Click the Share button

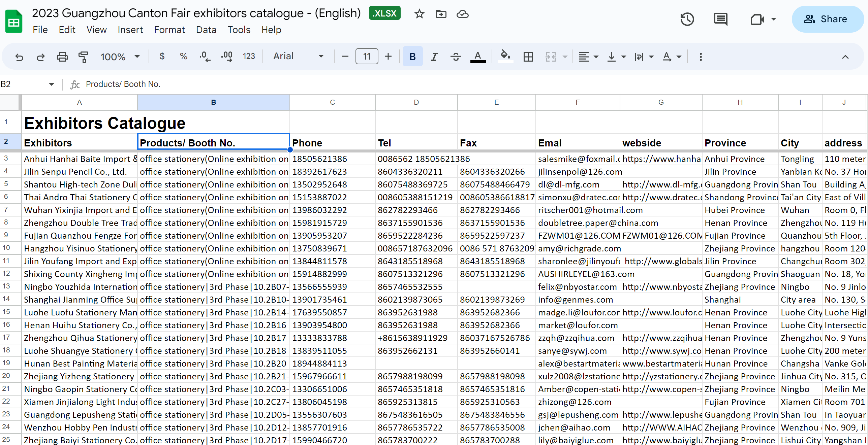[x=828, y=19]
